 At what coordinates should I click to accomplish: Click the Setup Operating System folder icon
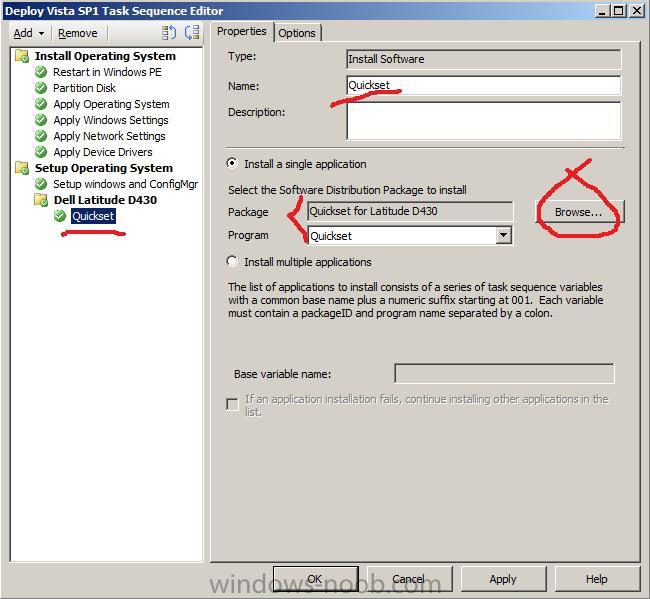(22, 168)
